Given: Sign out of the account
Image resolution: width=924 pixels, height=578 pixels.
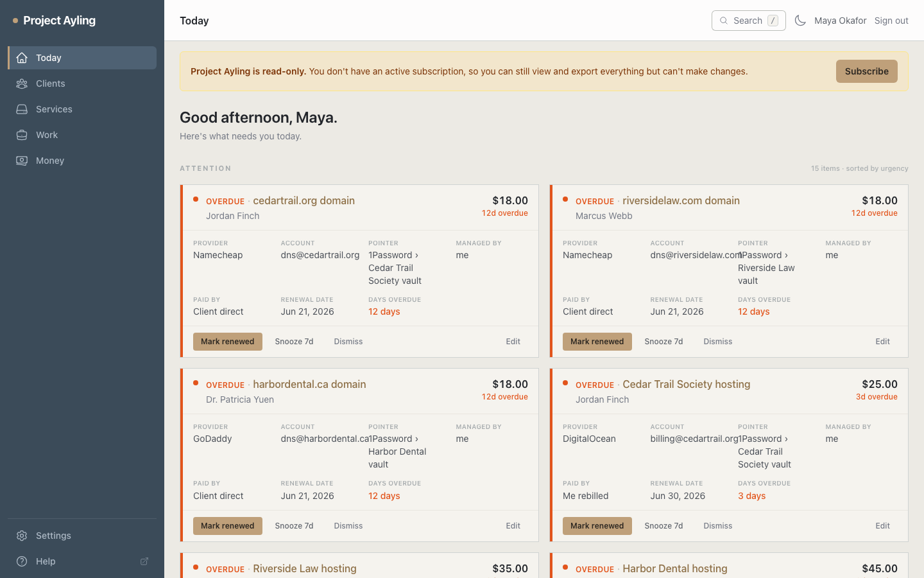Looking at the screenshot, I should 891,21.
